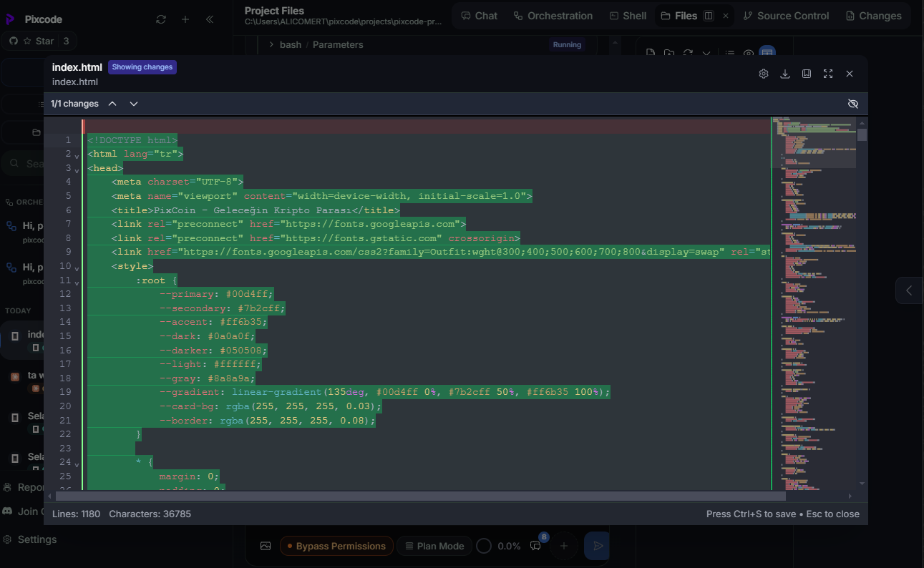This screenshot has width=924, height=568.
Task: Click the vertical scrollbar thumb in editor
Action: pyautogui.click(x=862, y=134)
